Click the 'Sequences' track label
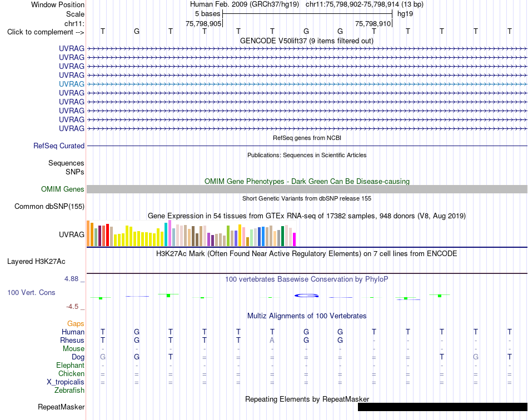The width and height of the screenshot is (528, 420). tap(66, 163)
